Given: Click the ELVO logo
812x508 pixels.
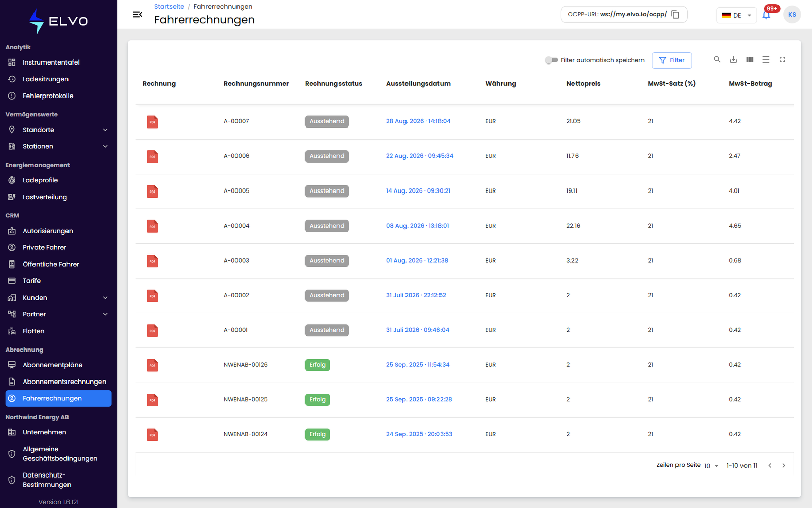Looking at the screenshot, I should (x=58, y=21).
